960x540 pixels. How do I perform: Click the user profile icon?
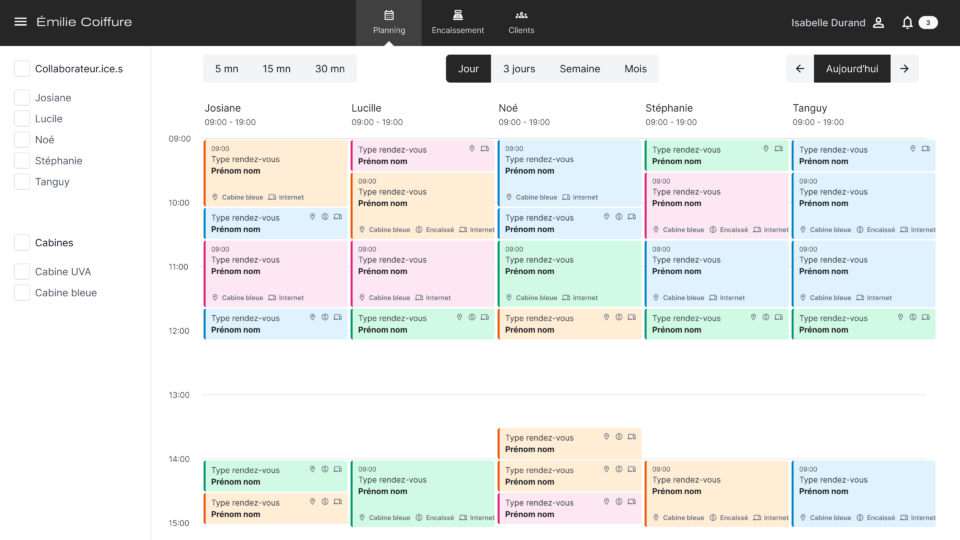878,22
